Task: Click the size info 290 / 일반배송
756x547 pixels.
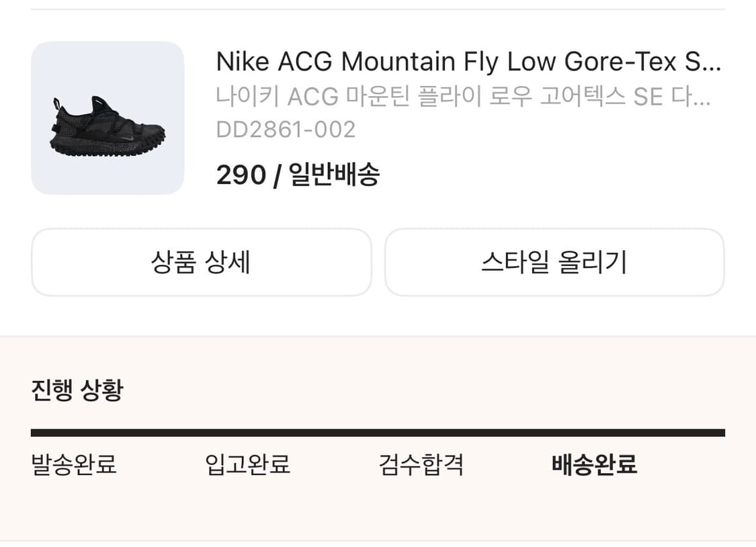Action: pos(298,174)
